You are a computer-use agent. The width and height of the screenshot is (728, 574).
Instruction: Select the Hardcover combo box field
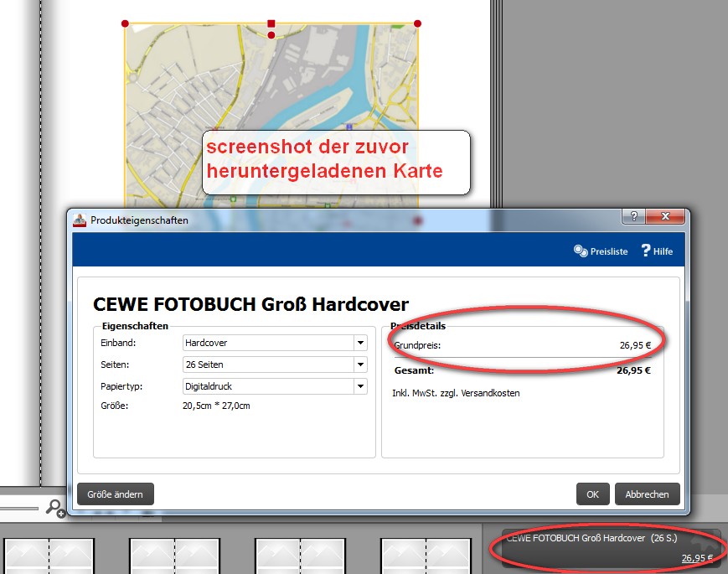[275, 343]
